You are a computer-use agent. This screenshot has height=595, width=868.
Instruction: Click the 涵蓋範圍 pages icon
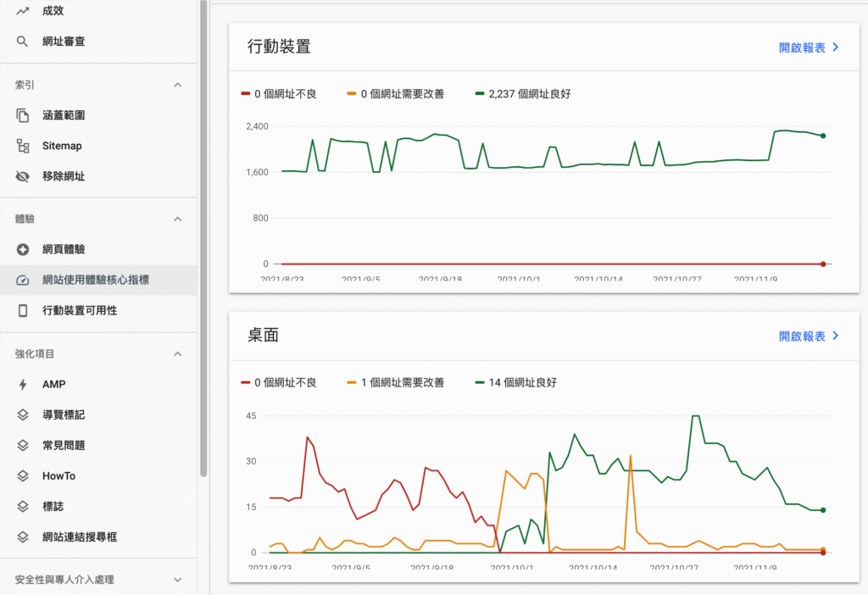tap(22, 115)
